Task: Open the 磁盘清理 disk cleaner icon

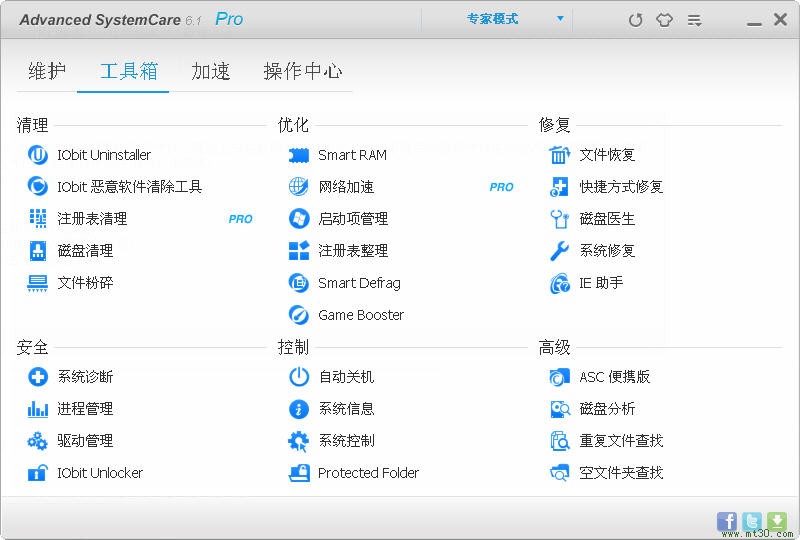Action: click(x=37, y=251)
